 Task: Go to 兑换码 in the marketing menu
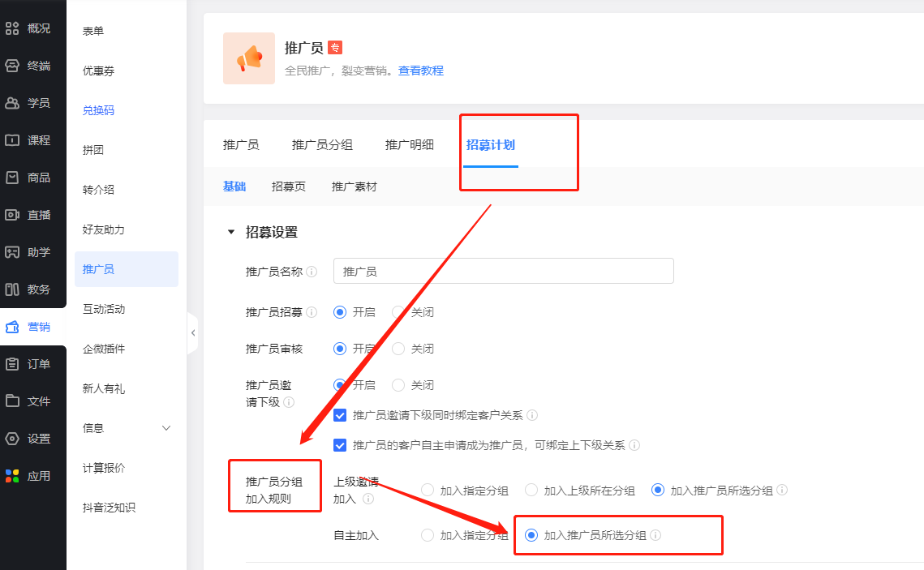click(98, 110)
